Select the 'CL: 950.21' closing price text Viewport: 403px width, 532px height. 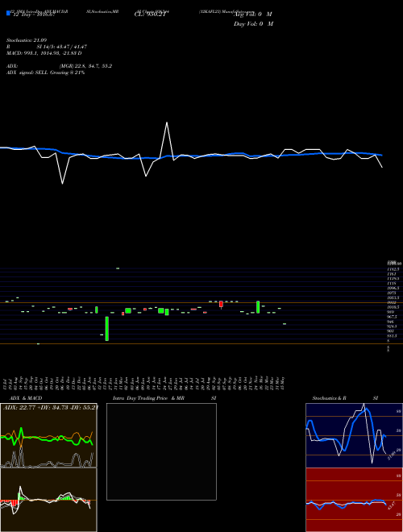coord(150,15)
